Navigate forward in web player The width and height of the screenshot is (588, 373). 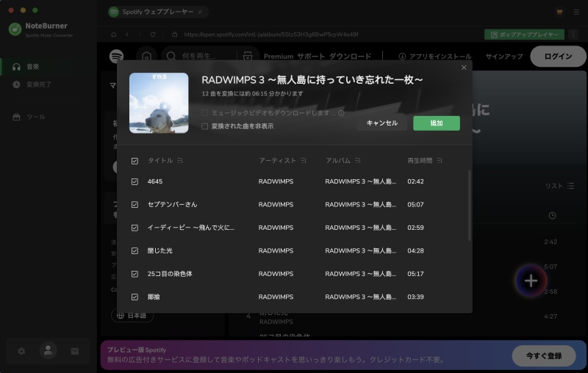[x=140, y=35]
